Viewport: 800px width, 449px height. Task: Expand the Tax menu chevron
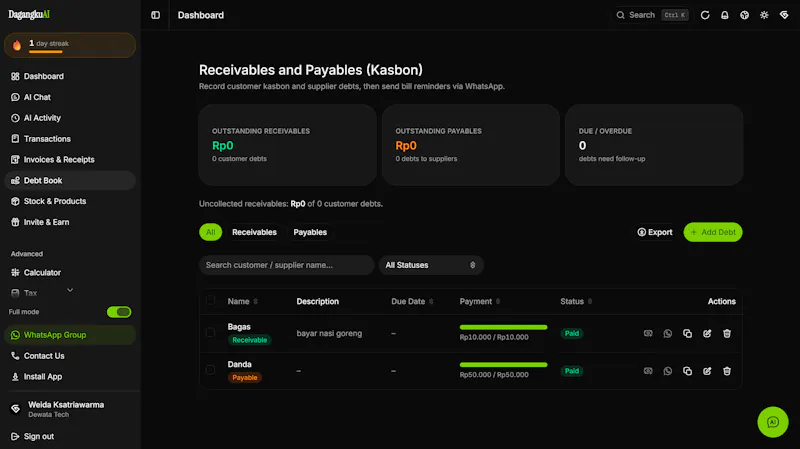click(x=70, y=290)
